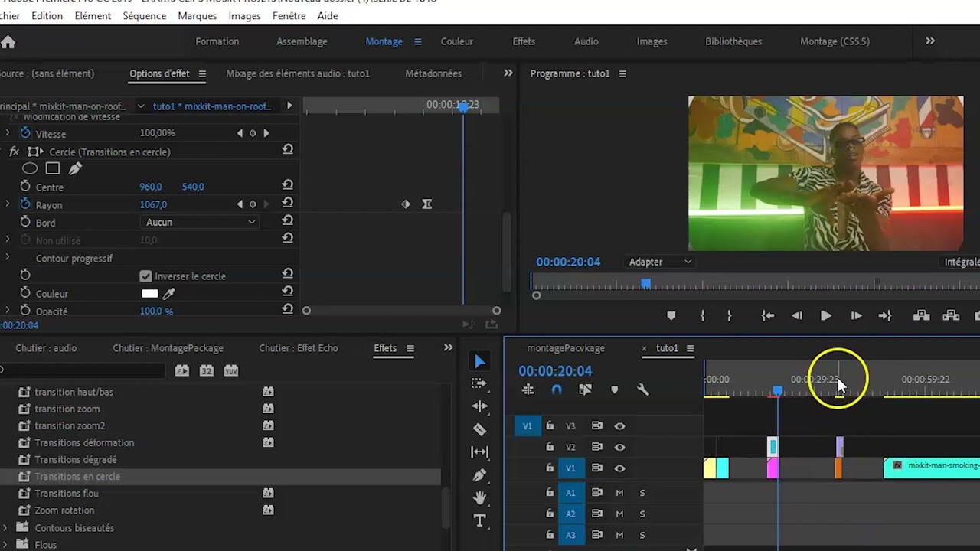This screenshot has width=980, height=551.
Task: Expand the Contour progressif property
Action: coord(8,258)
